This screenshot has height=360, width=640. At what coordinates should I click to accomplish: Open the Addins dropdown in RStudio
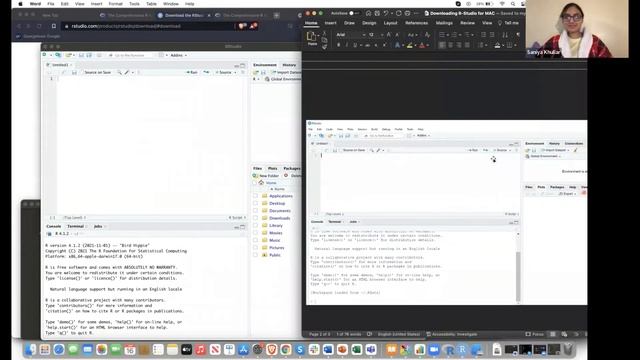click(x=178, y=55)
